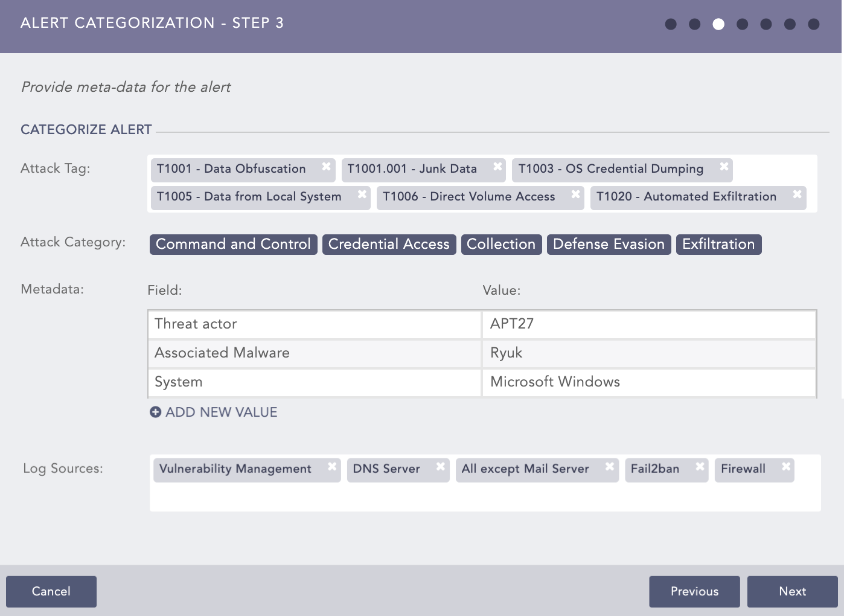Click the APT27 value field
Image resolution: width=844 pixels, height=616 pixels.
648,324
